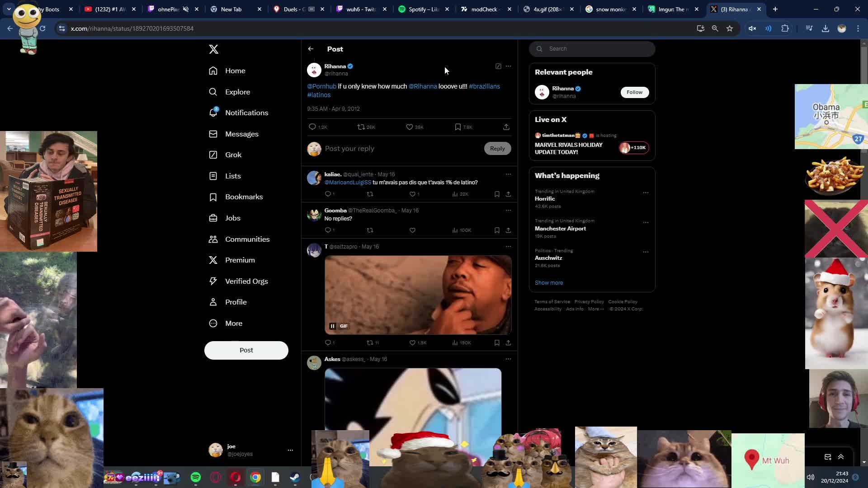
Task: Open Communities from the sidebar
Action: [239, 239]
